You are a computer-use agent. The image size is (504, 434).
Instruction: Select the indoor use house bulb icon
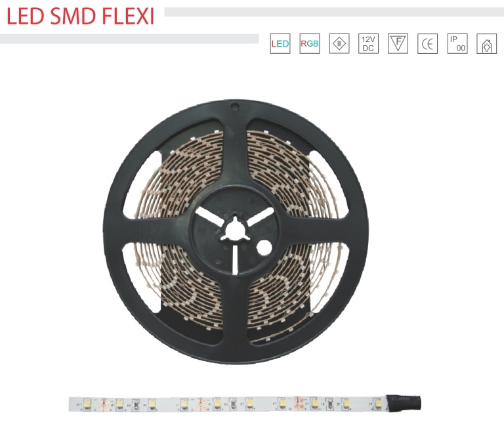(487, 43)
